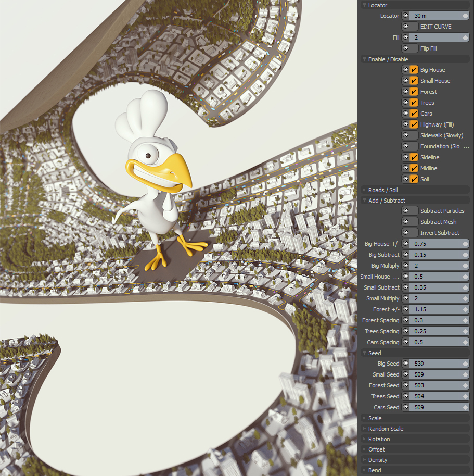Click the keyframe icon for EDIT CURVE
Image resolution: width=474 pixels, height=476 pixels.
pos(405,27)
